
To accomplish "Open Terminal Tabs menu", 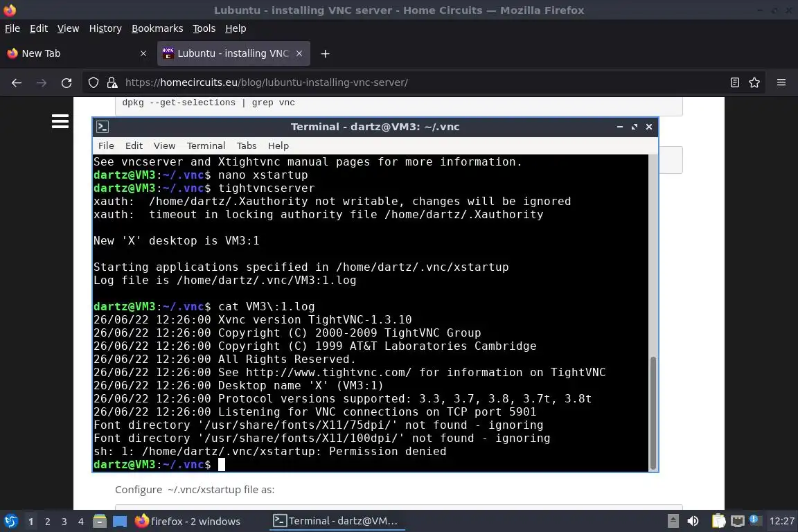I will click(x=247, y=145).
